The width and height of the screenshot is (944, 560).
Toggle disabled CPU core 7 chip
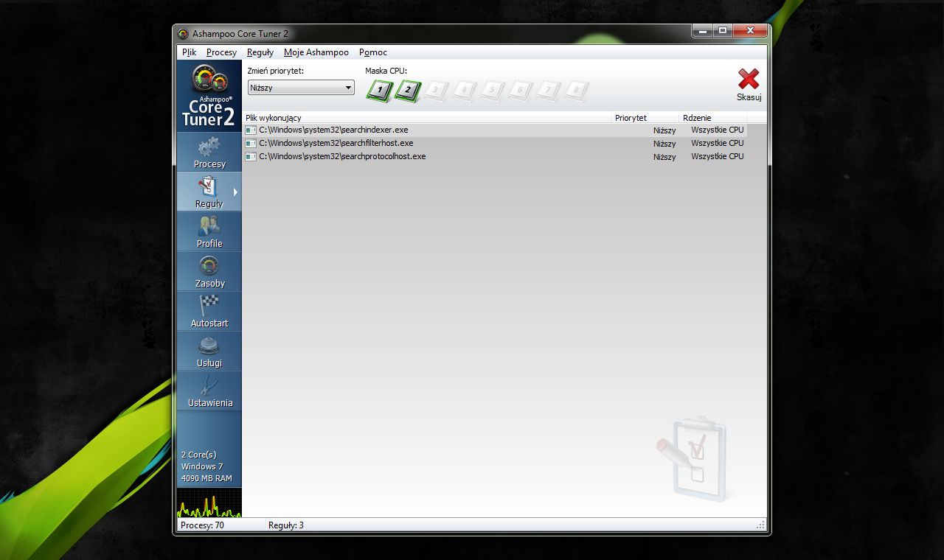(548, 91)
